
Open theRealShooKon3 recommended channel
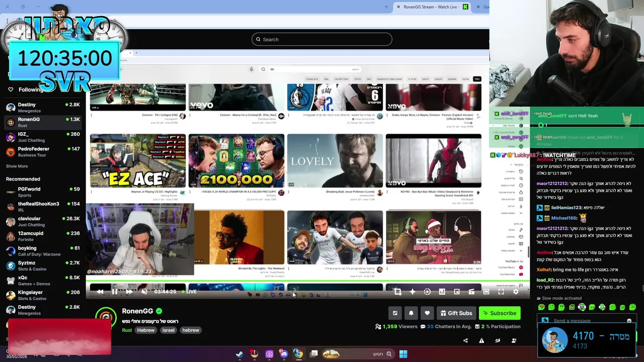tap(43, 207)
